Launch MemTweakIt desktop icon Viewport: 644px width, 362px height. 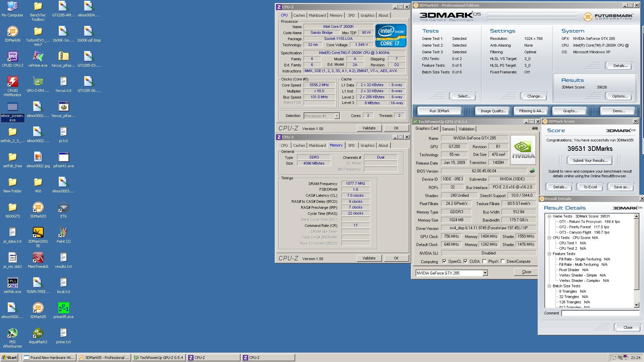[38, 260]
